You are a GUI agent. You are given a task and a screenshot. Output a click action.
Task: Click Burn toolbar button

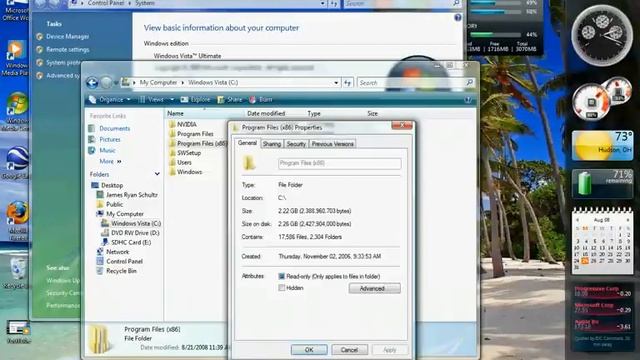pos(261,100)
